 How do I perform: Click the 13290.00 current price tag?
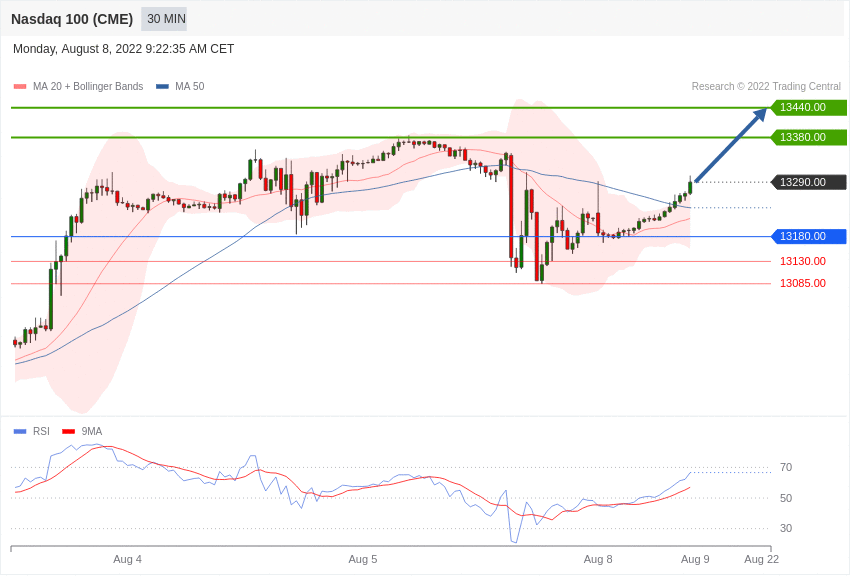click(x=808, y=182)
